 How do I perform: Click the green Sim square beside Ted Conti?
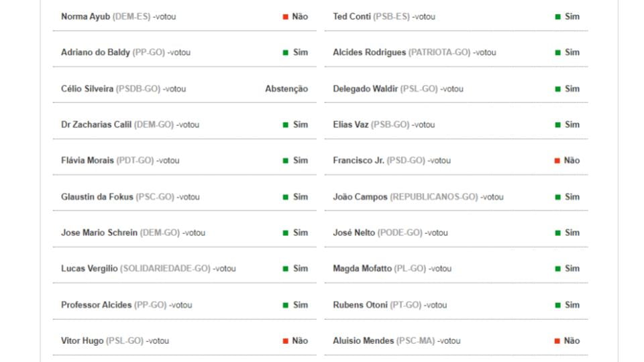tap(557, 17)
